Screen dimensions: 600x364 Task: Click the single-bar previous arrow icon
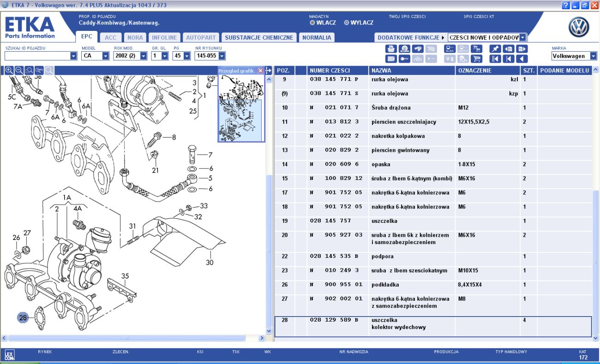[x=509, y=59]
